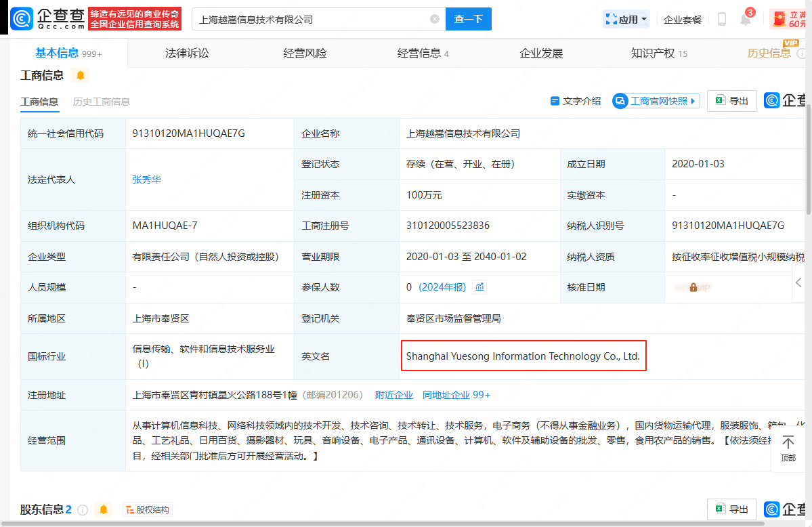This screenshot has height=527, width=812.
Task: Click the 营业期限 date range value
Action: (x=466, y=257)
